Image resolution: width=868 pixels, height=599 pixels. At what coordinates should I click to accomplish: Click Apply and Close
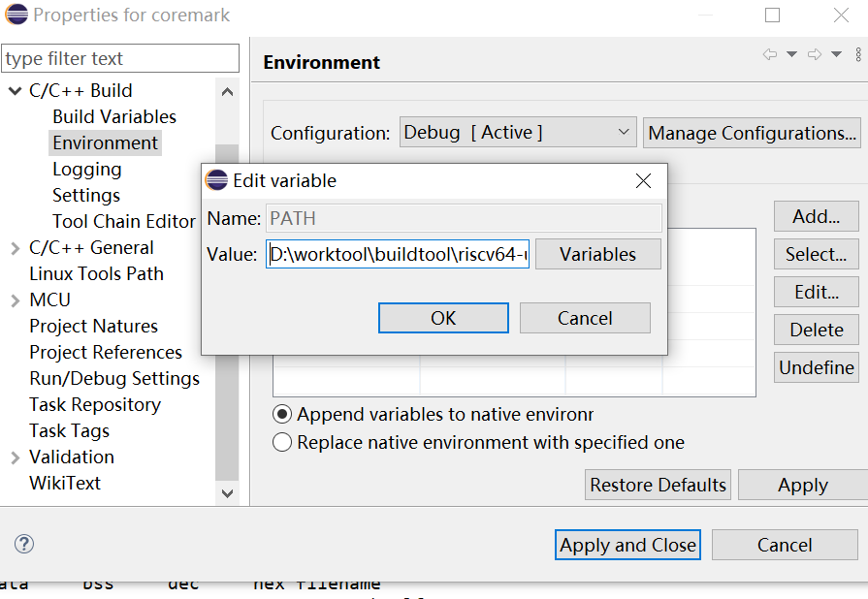627,545
